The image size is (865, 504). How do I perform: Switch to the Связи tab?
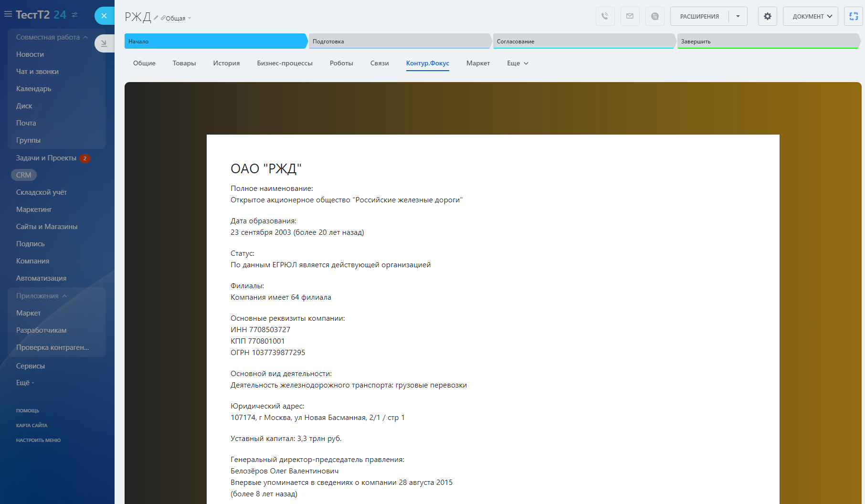(380, 63)
